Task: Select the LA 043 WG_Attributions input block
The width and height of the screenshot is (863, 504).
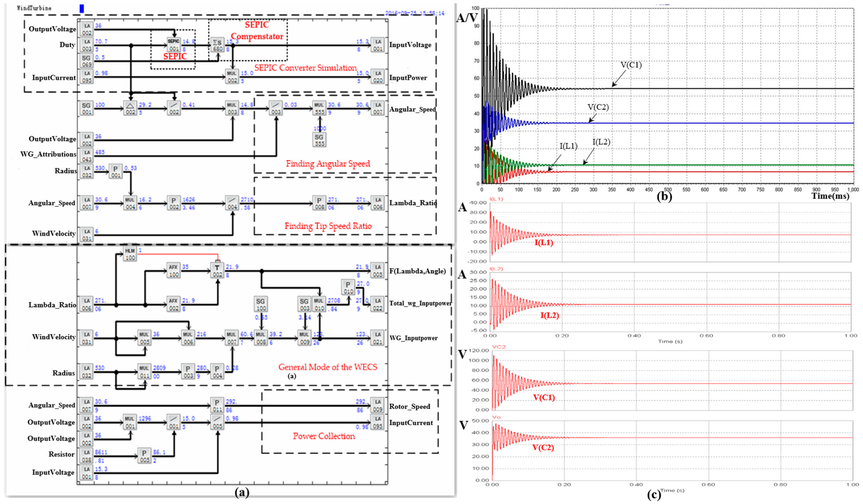Action: pos(87,155)
